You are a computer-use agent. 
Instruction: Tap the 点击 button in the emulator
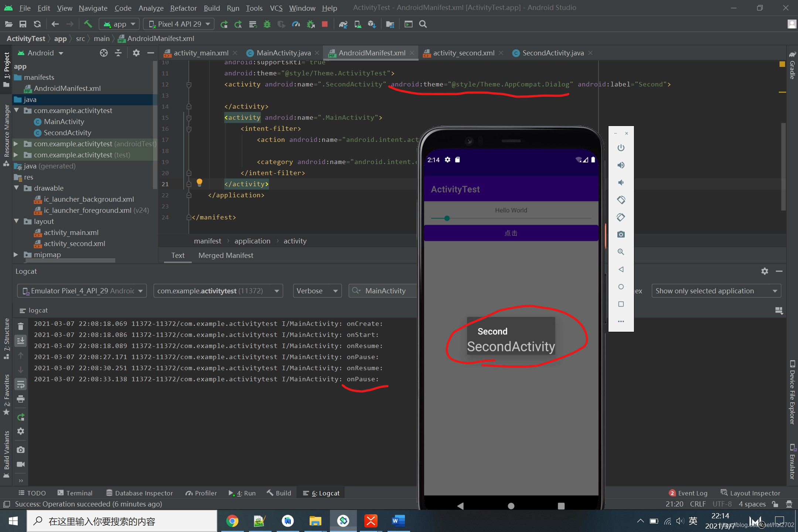[x=511, y=233]
